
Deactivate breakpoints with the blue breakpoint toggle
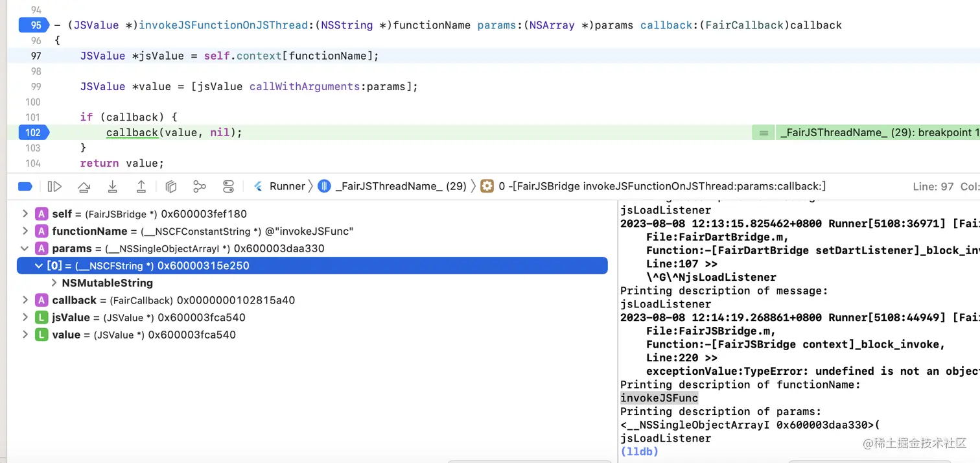[25, 187]
